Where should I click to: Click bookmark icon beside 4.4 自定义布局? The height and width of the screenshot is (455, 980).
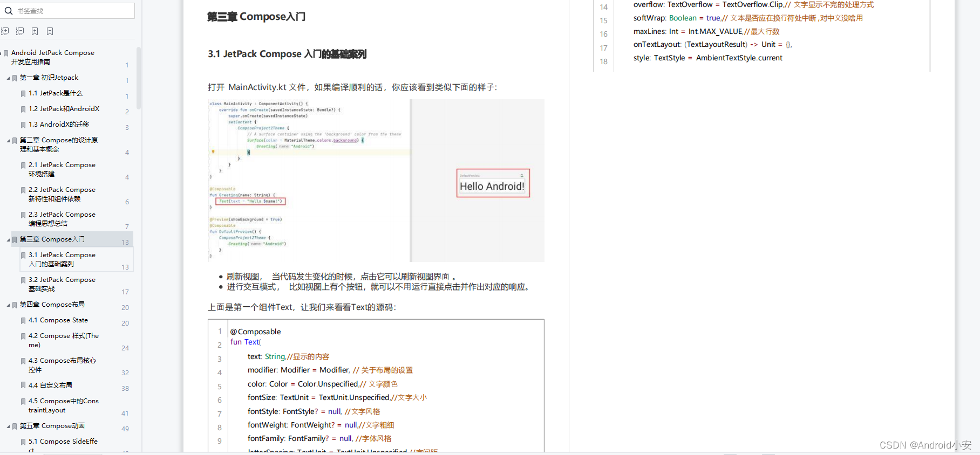click(23, 385)
